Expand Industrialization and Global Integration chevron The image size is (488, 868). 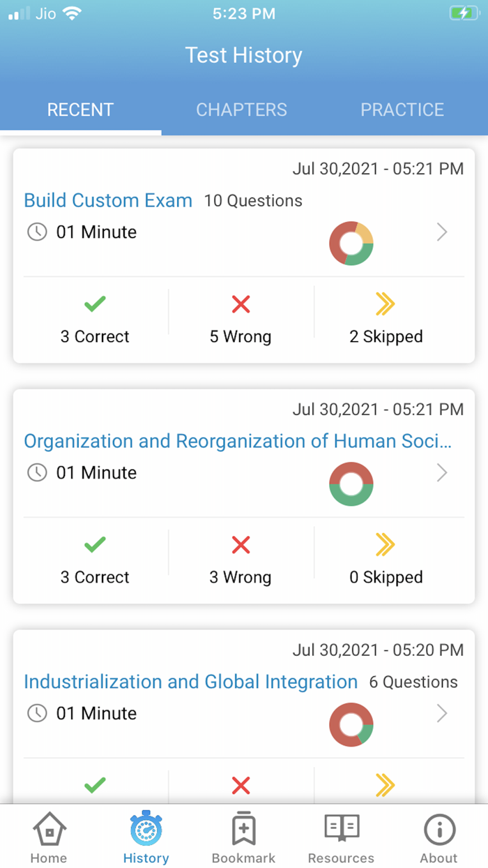click(441, 714)
